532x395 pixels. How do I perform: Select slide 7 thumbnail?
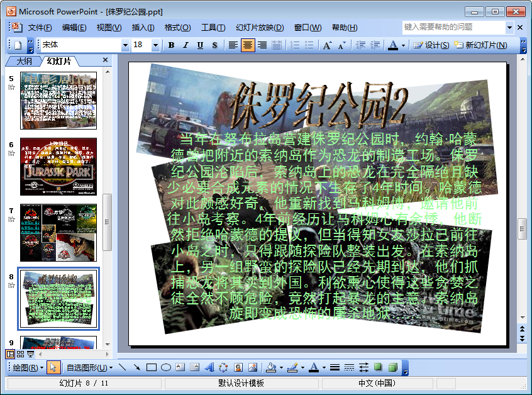[x=58, y=233]
